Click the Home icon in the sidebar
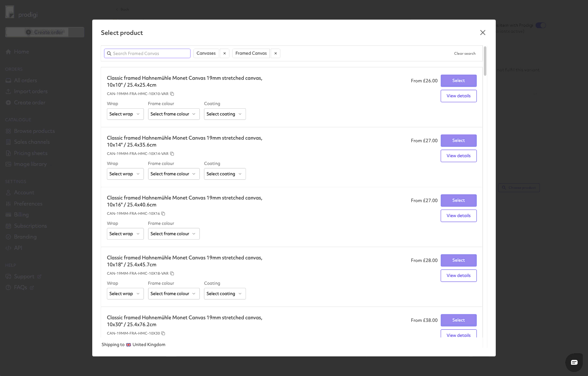Screen dimensions: 588x376 9,51
